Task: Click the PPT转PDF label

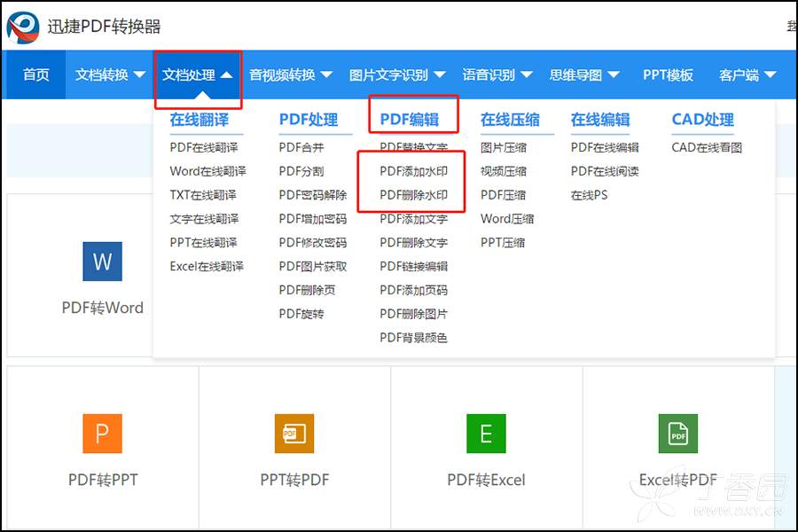Action: pyautogui.click(x=294, y=480)
